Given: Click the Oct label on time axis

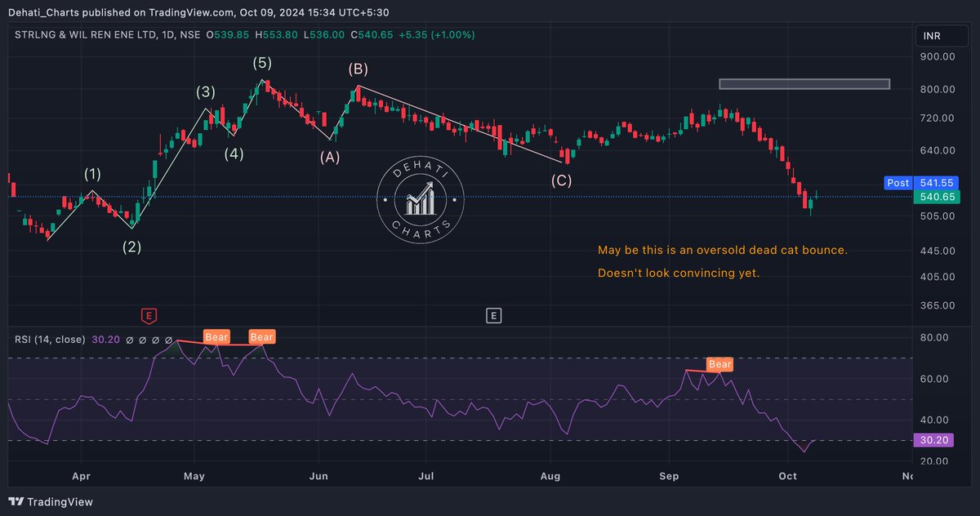Looking at the screenshot, I should coord(788,474).
